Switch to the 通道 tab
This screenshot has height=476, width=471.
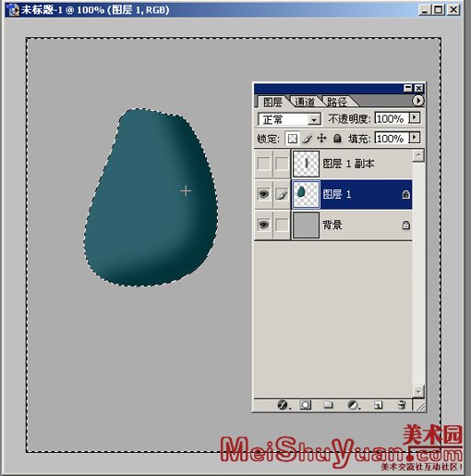[305, 102]
